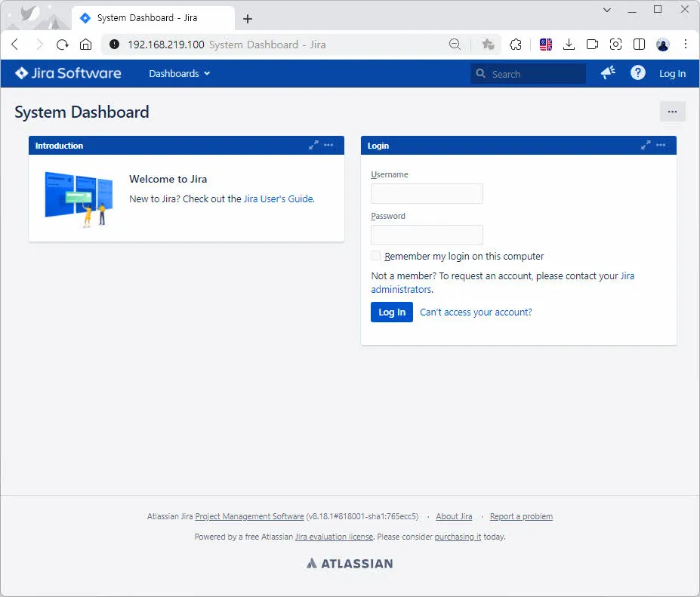Click the split-screen view icon

[639, 45]
